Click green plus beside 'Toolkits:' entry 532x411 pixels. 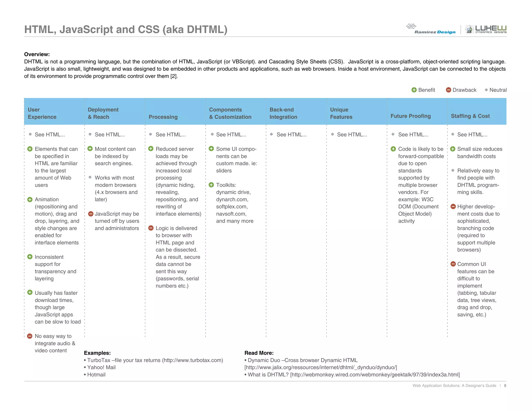coord(211,185)
